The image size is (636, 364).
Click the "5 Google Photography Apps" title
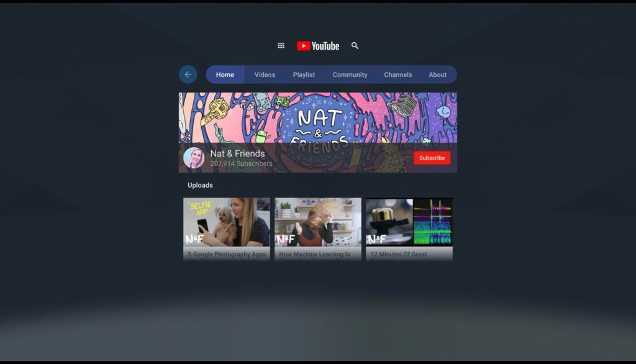pos(227,254)
